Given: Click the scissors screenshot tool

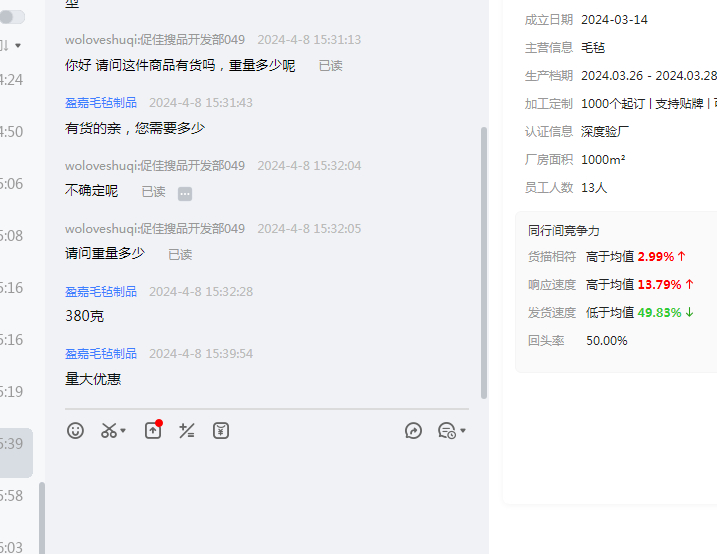Looking at the screenshot, I should click(x=109, y=431).
